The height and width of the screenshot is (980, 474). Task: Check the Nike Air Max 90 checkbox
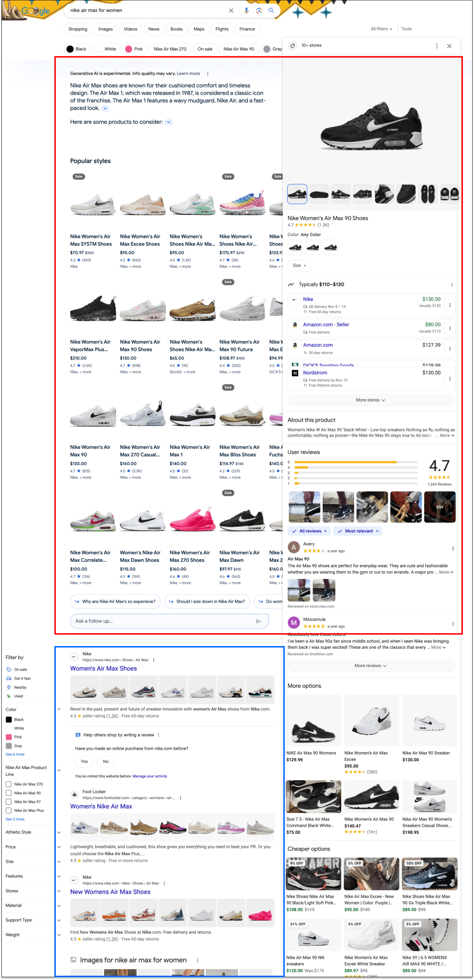(x=8, y=793)
